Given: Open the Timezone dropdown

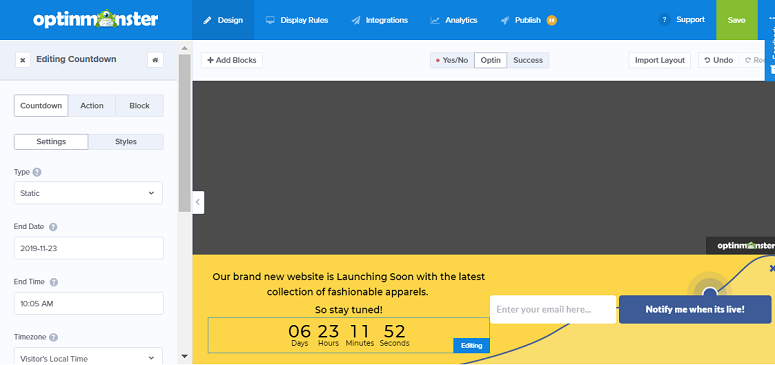Looking at the screenshot, I should point(88,356).
